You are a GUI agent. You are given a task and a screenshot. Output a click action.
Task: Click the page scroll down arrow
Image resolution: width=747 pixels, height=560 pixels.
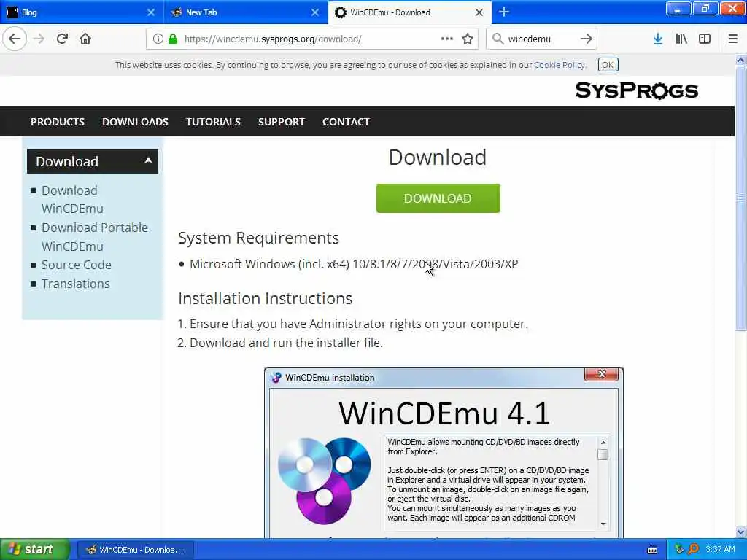(x=740, y=532)
